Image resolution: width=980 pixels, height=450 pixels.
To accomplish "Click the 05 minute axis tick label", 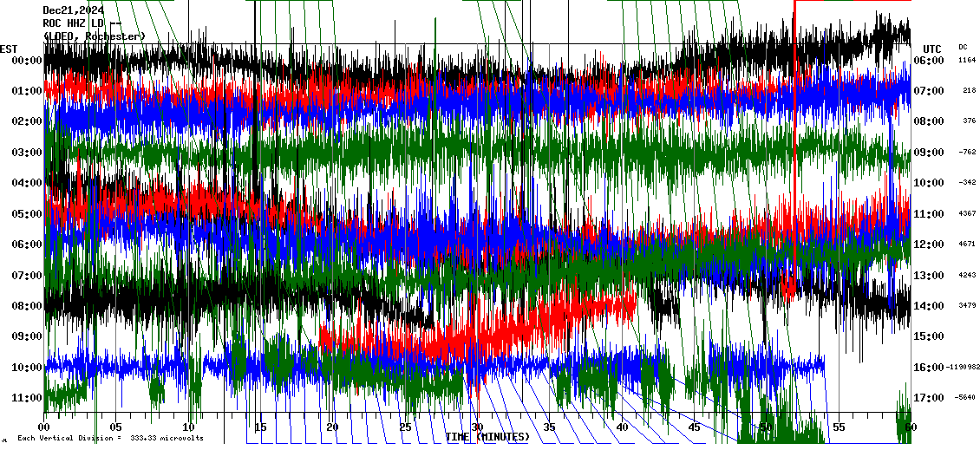I will pos(116,427).
